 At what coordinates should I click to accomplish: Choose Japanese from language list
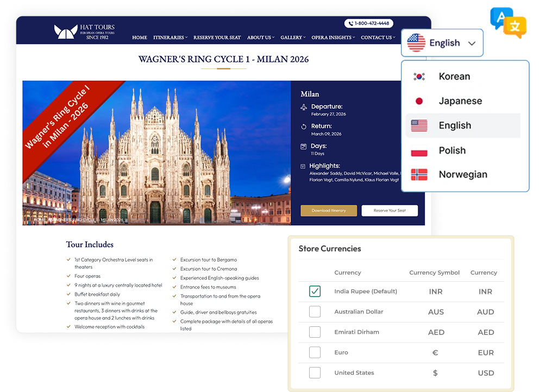[463, 102]
